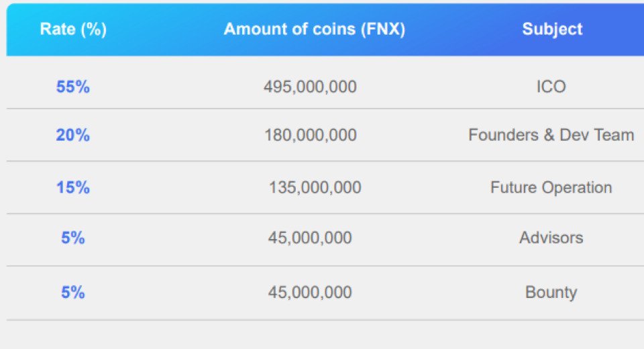Click the empty area below Bounty row
This screenshot has height=349, width=644.
(325, 335)
